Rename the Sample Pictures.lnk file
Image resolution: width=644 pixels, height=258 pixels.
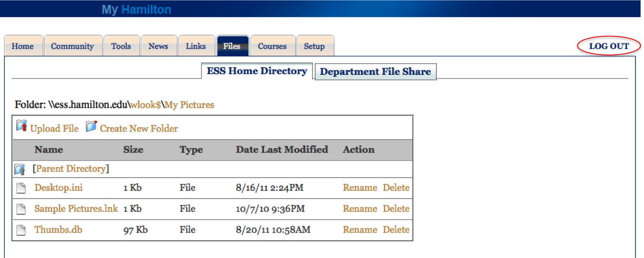[x=360, y=209]
